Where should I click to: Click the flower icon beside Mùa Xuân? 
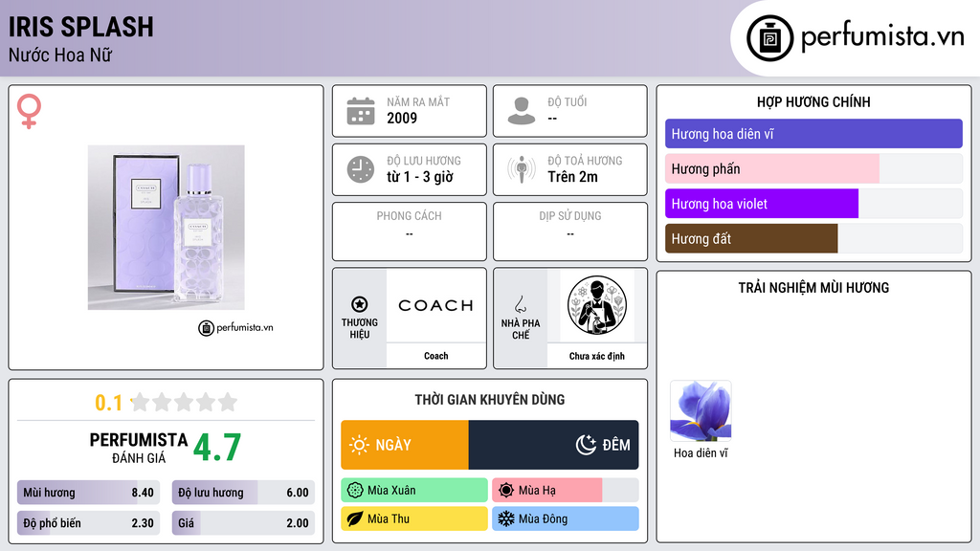[x=355, y=491]
